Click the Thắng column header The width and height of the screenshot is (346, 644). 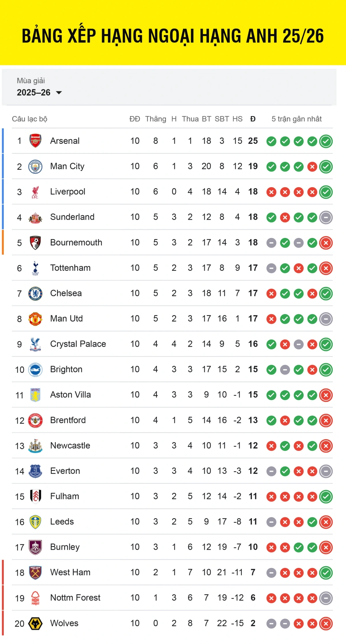156,119
